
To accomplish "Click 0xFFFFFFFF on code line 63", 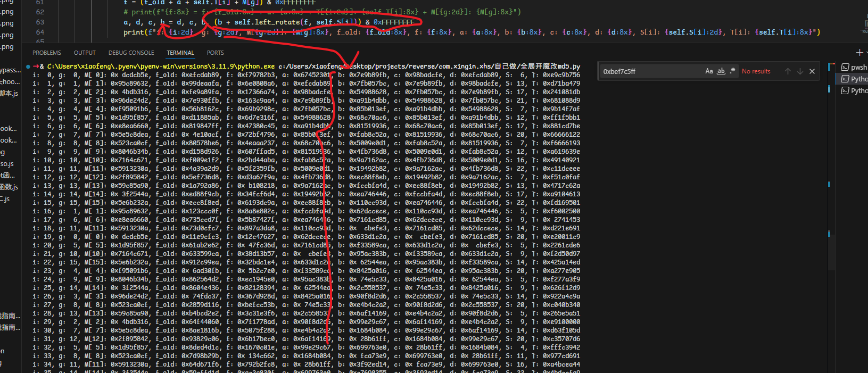I will [x=393, y=22].
